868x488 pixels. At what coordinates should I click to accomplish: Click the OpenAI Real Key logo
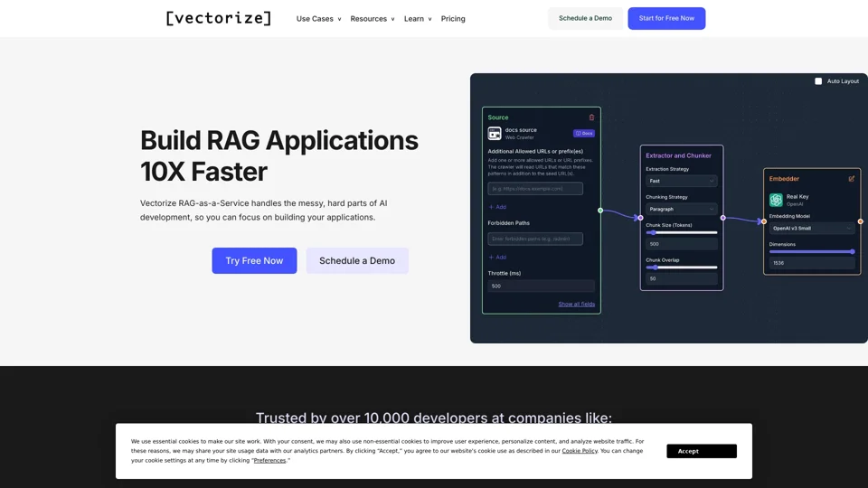pyautogui.click(x=776, y=200)
